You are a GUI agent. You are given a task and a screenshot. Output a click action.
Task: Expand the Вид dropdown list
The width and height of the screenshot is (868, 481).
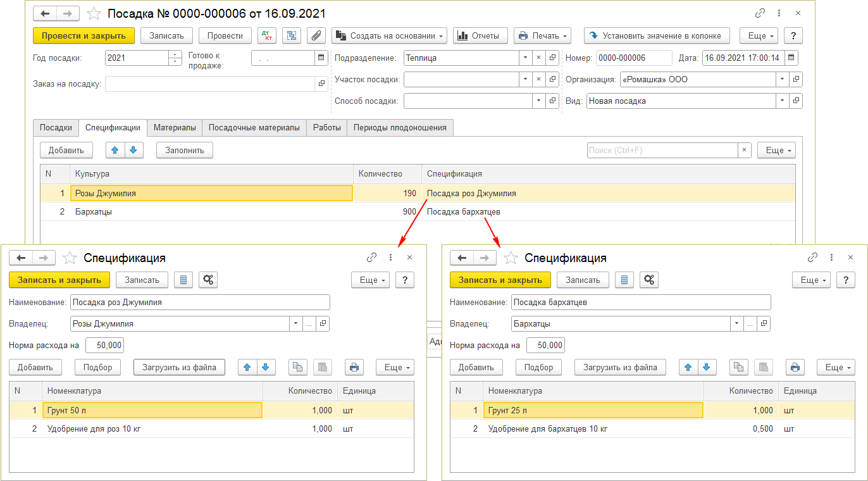click(x=783, y=101)
